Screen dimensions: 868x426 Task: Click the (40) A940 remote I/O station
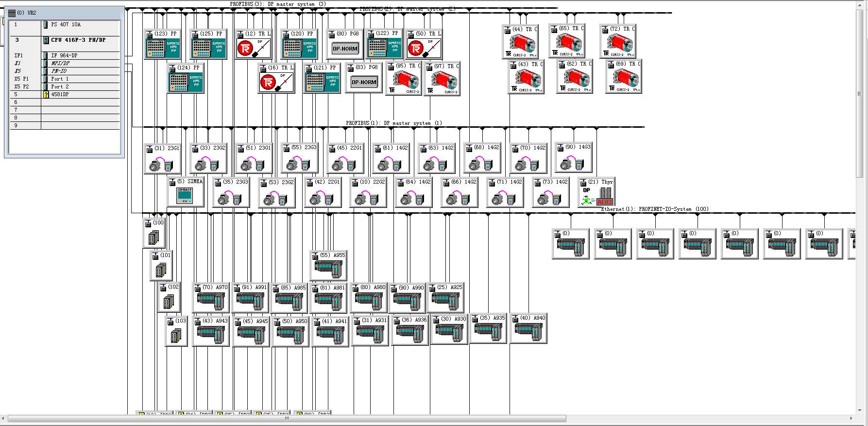528,330
